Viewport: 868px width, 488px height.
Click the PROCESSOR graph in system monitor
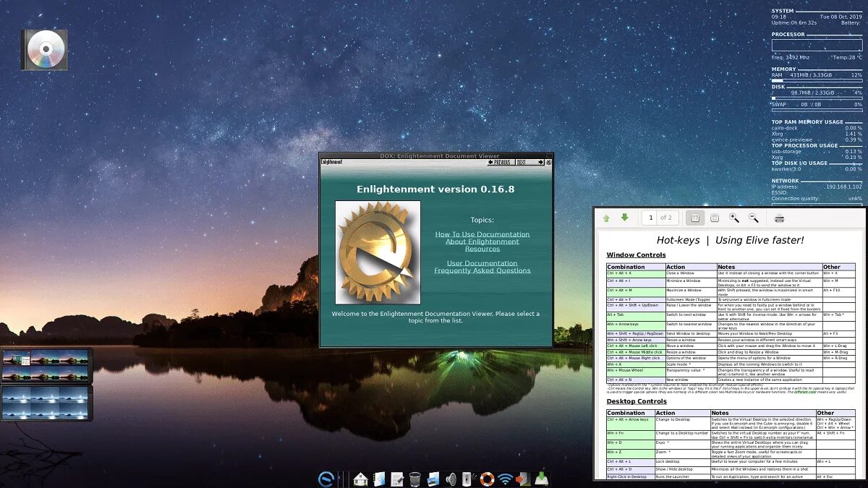(817, 46)
